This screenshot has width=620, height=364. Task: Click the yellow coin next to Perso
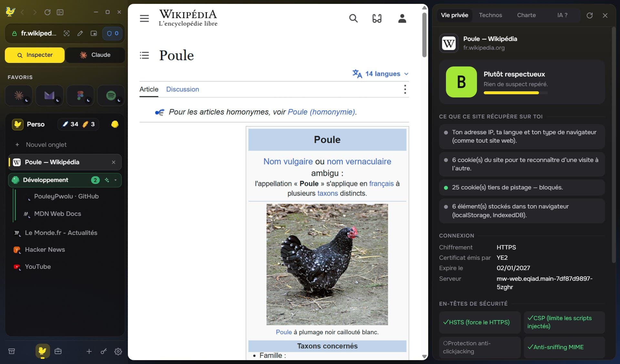(115, 124)
